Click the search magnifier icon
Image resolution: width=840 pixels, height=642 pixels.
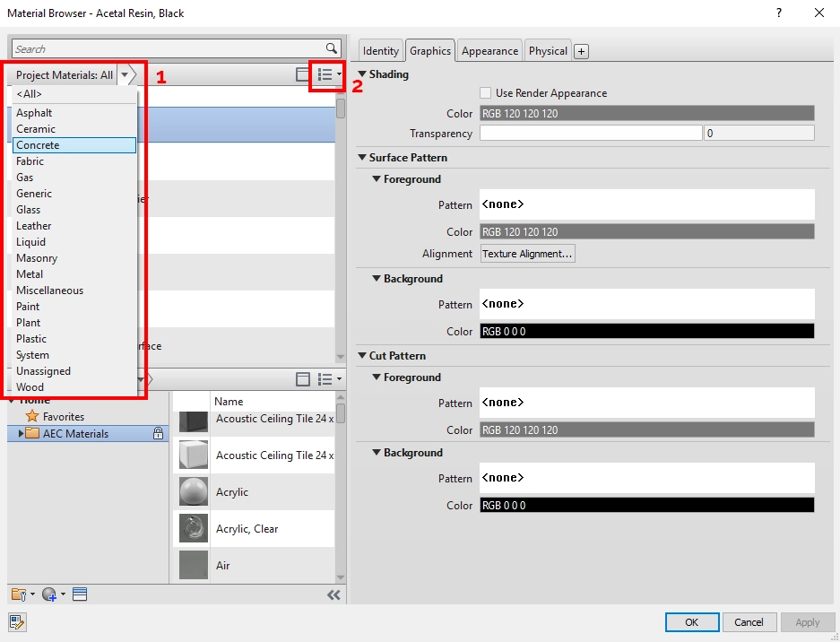tap(331, 48)
